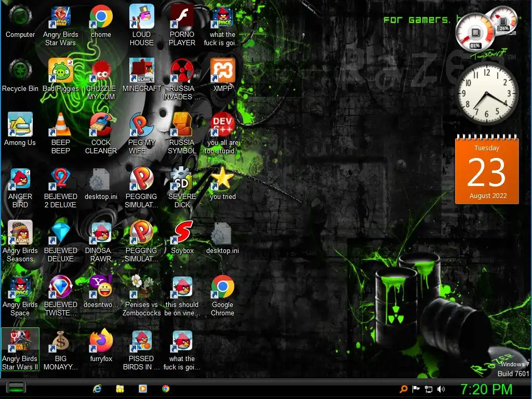Screen dimensions: 532x399
Task: Click the magnifier icon in system tray
Action: [403, 389]
